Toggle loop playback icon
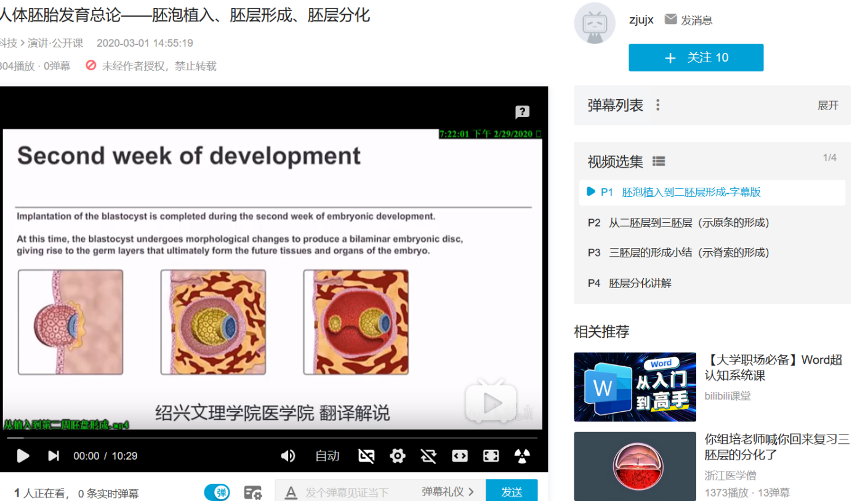868x501 pixels. coord(428,456)
